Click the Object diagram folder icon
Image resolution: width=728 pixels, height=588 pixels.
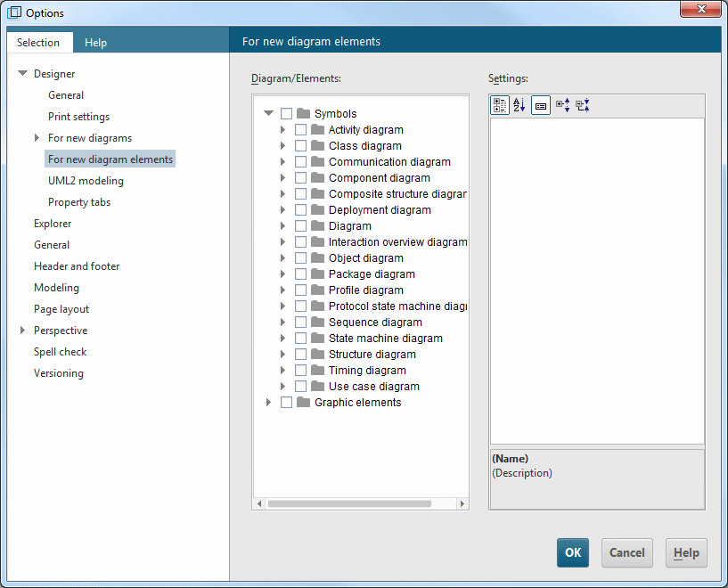[x=317, y=257]
